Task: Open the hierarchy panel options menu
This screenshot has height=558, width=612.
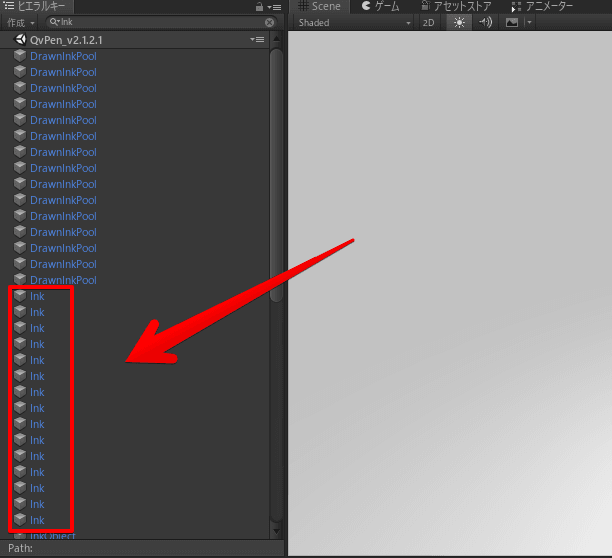Action: (x=274, y=7)
